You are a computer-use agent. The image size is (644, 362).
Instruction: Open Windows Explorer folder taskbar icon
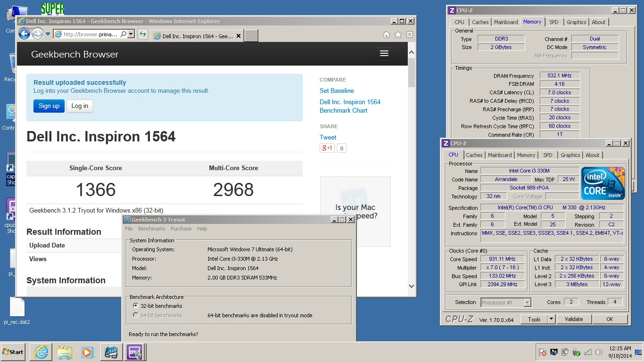coord(64,352)
